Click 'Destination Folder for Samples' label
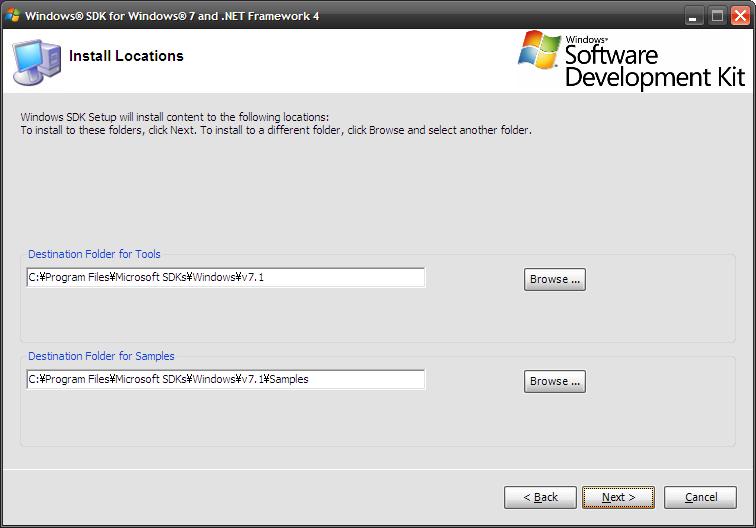Image resolution: width=756 pixels, height=528 pixels. click(x=101, y=356)
